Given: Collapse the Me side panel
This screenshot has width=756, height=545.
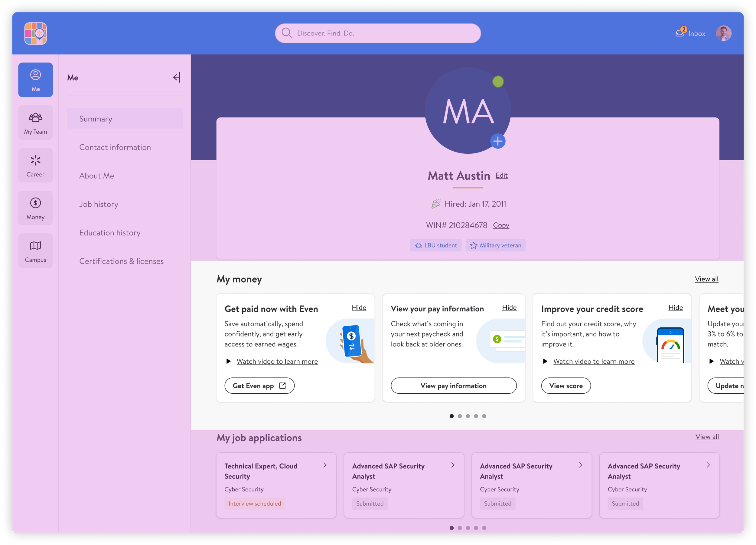Looking at the screenshot, I should [x=177, y=77].
